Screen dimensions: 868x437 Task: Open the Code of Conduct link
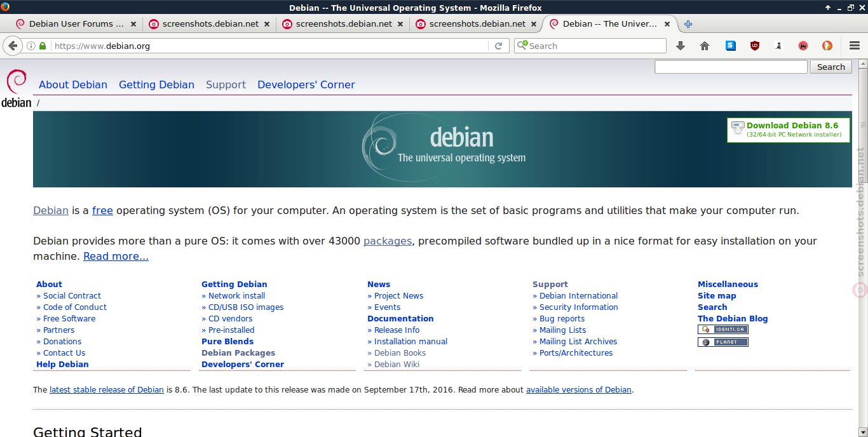click(75, 307)
